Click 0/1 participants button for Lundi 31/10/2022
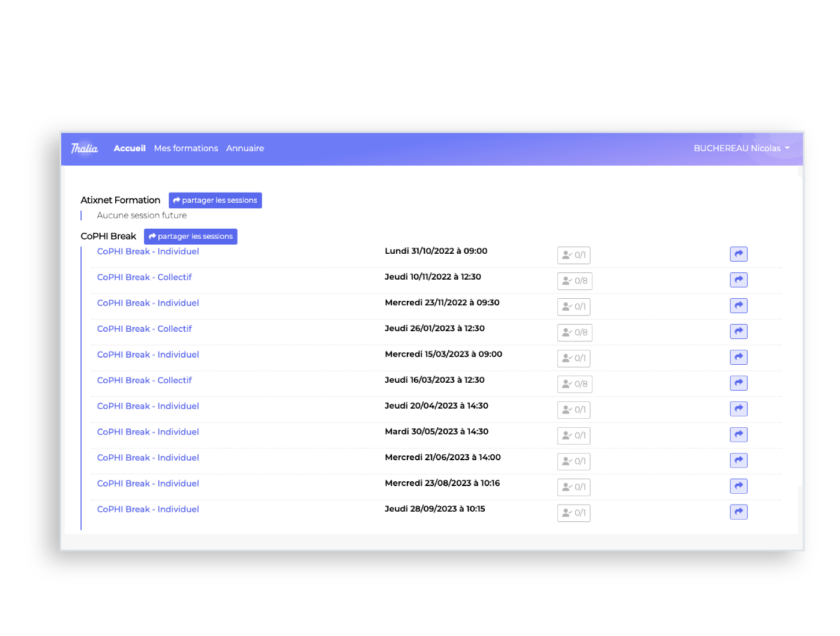Viewport: 840px width, 636px height. click(574, 255)
